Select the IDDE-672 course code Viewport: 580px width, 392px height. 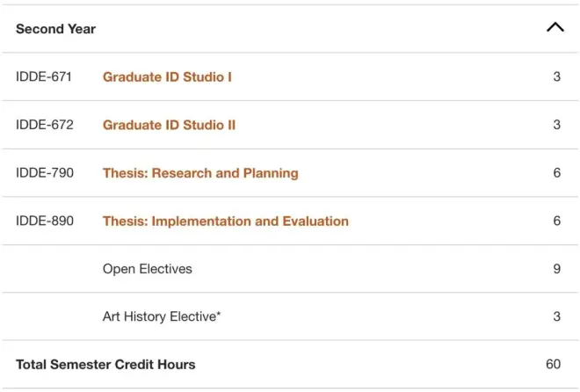(x=45, y=125)
